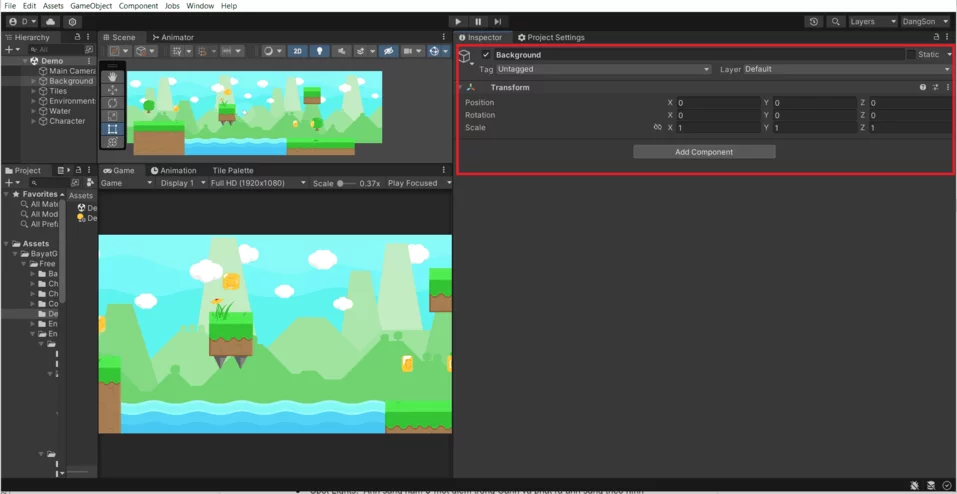This screenshot has height=494, width=957.
Task: Toggle scene lighting with the lightbulb icon
Action: click(319, 51)
